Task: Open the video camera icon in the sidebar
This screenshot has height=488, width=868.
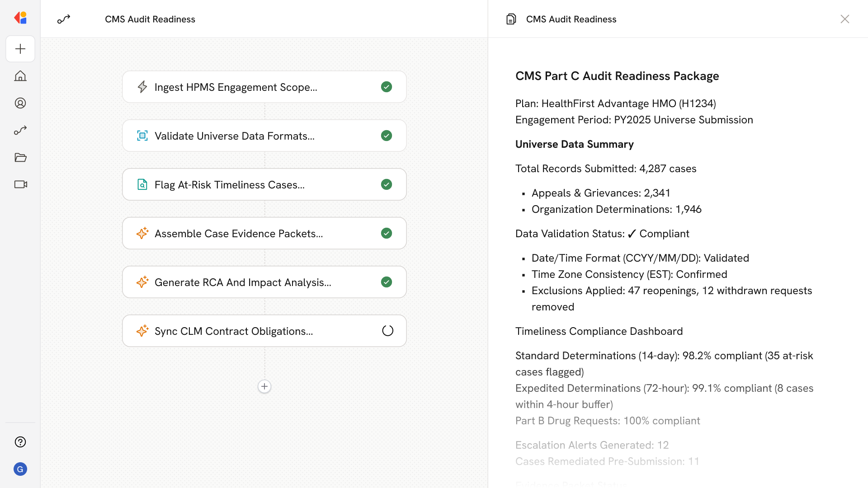Action: tap(20, 184)
